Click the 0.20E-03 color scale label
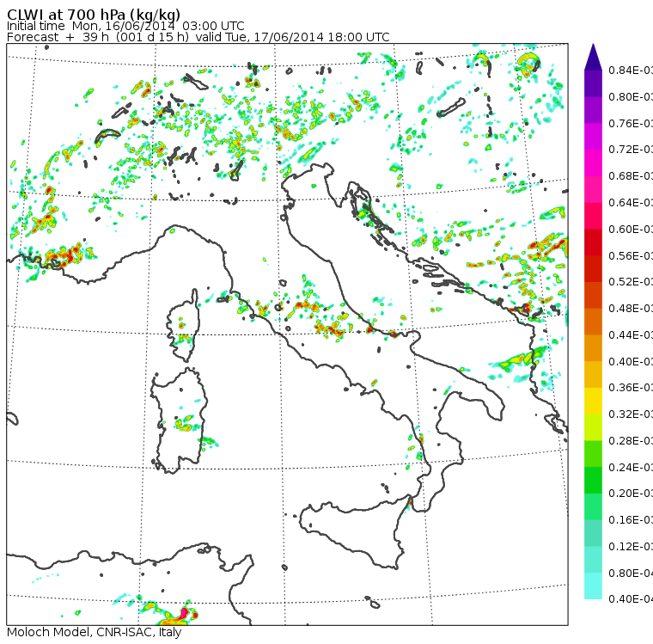Viewport: 653px width, 644px height. pyautogui.click(x=631, y=494)
